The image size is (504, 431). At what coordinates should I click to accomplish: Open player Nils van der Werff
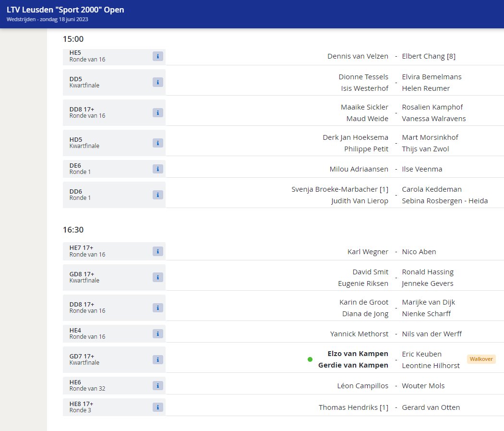point(432,334)
